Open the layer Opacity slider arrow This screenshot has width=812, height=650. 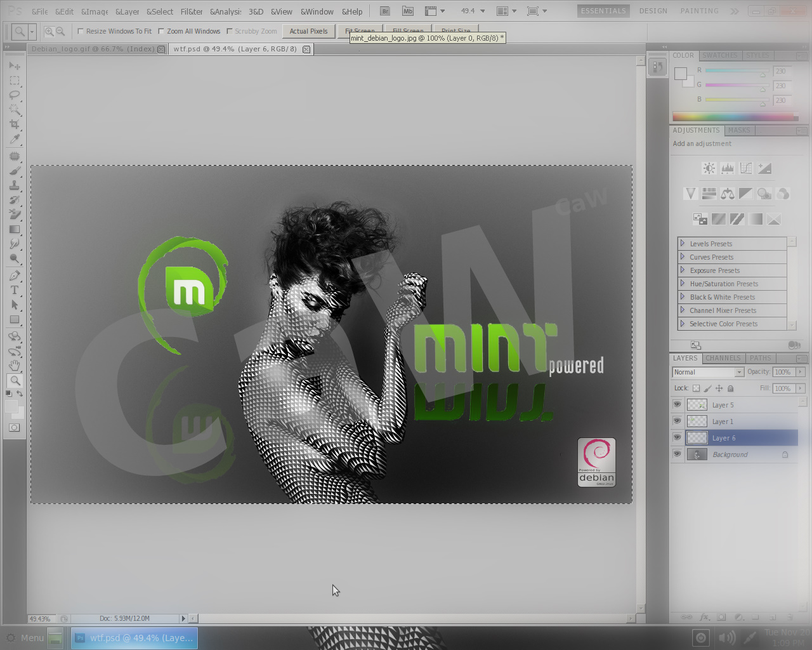pos(800,372)
